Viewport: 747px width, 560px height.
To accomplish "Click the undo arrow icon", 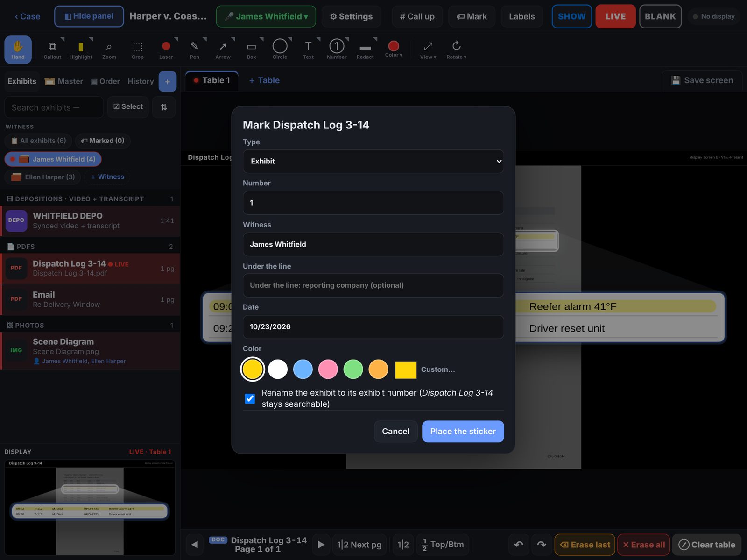I will tap(519, 545).
